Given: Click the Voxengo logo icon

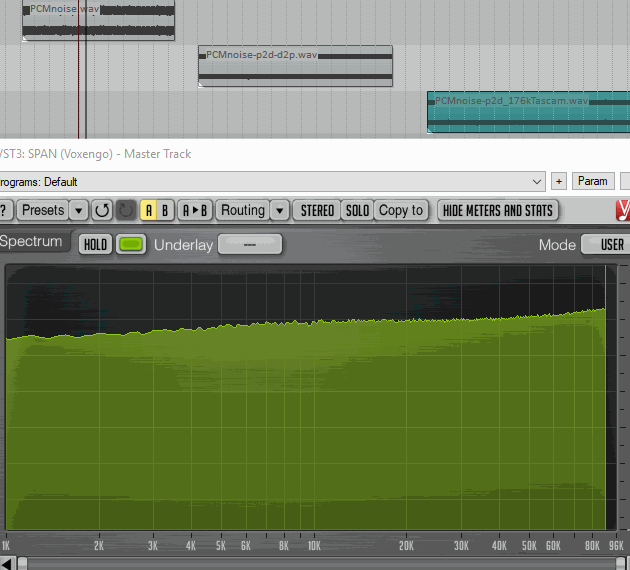Looking at the screenshot, I should click(623, 210).
